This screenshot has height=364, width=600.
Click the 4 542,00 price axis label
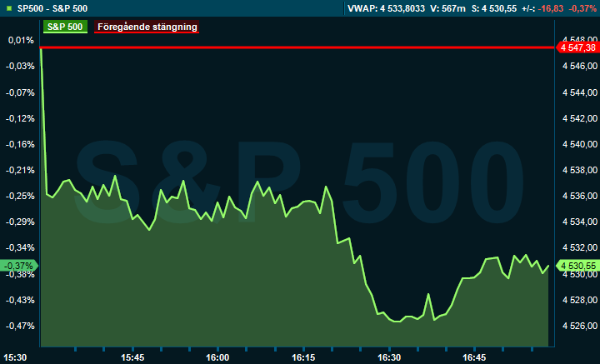pos(580,118)
